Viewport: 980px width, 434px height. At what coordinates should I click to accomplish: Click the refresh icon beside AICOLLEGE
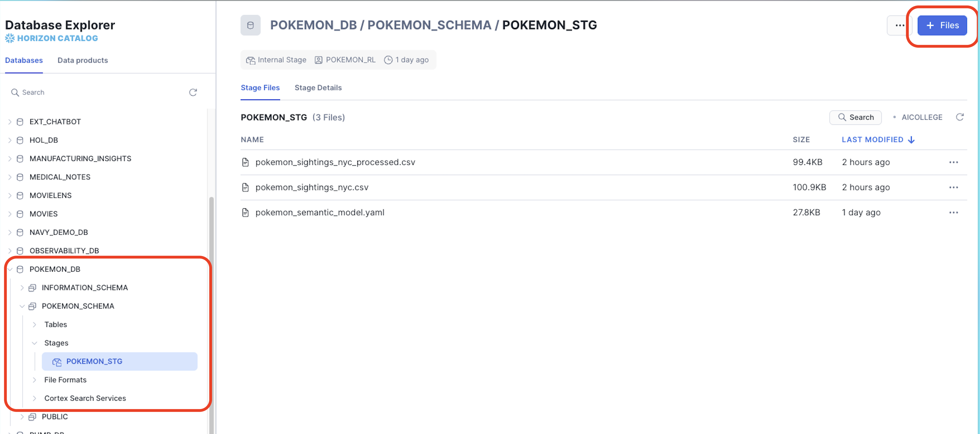tap(959, 117)
